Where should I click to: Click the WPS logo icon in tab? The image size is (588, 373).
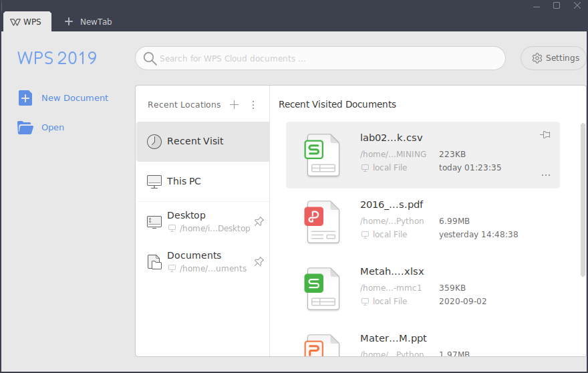pyautogui.click(x=15, y=22)
